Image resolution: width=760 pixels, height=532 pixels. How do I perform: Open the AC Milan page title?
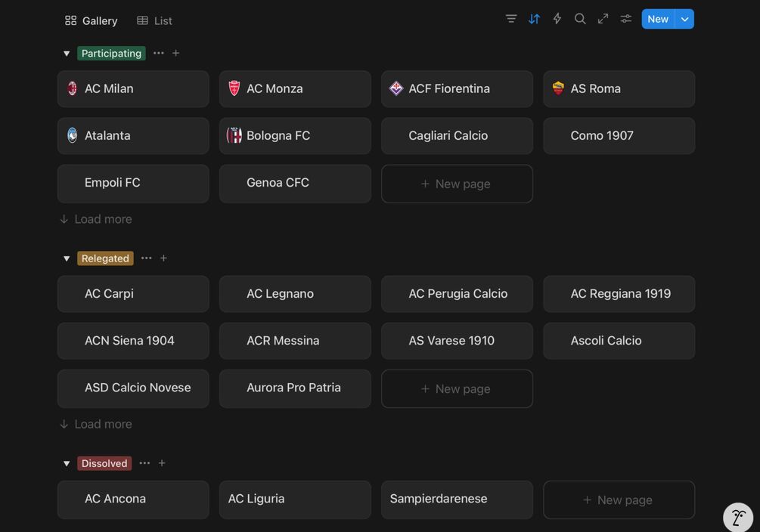coord(109,88)
